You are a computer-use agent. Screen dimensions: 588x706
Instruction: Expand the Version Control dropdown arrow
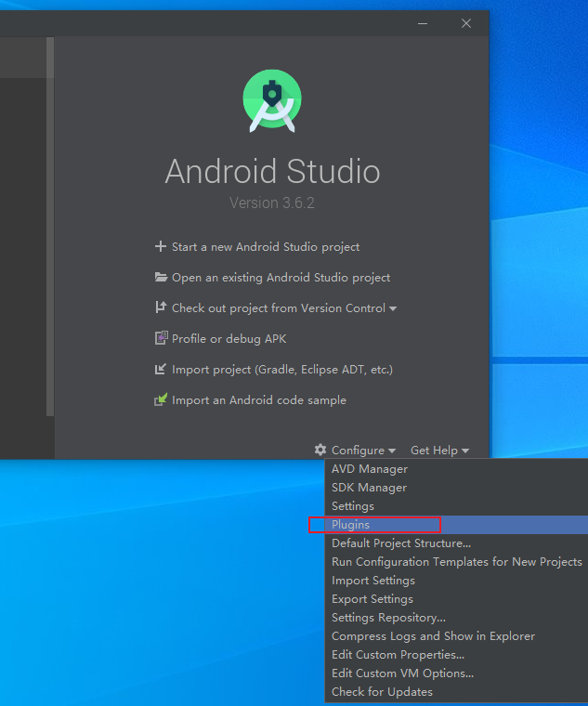pyautogui.click(x=393, y=308)
